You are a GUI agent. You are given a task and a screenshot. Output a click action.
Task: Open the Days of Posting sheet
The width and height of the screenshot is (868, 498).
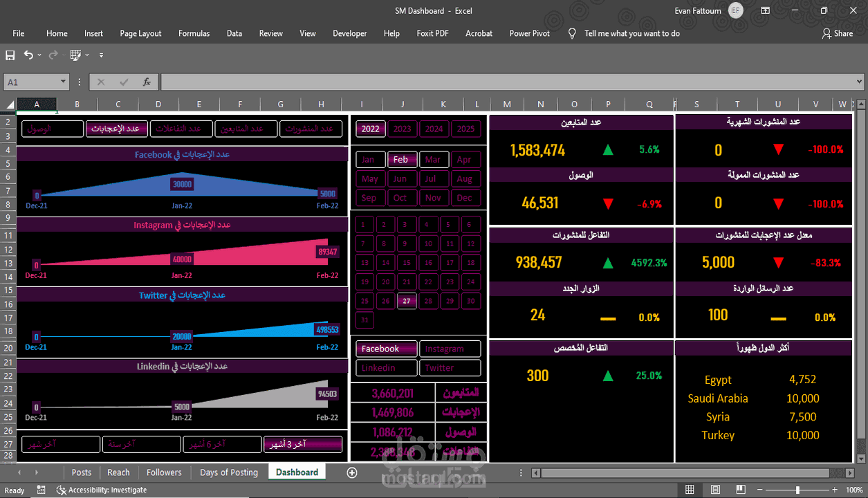coord(229,472)
